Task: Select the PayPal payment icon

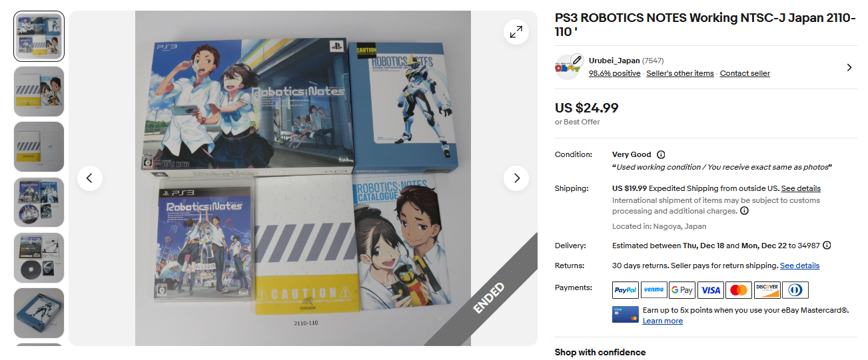Action: pos(626,290)
